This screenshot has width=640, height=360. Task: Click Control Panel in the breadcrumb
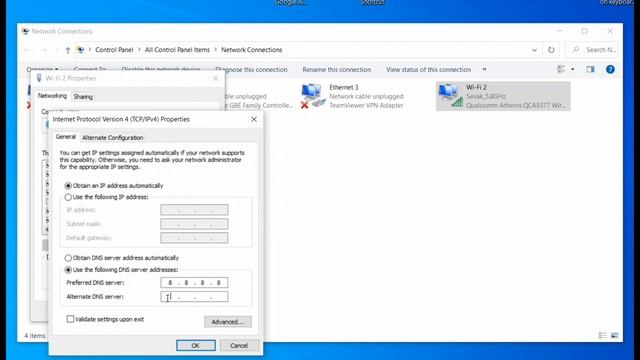pyautogui.click(x=114, y=50)
